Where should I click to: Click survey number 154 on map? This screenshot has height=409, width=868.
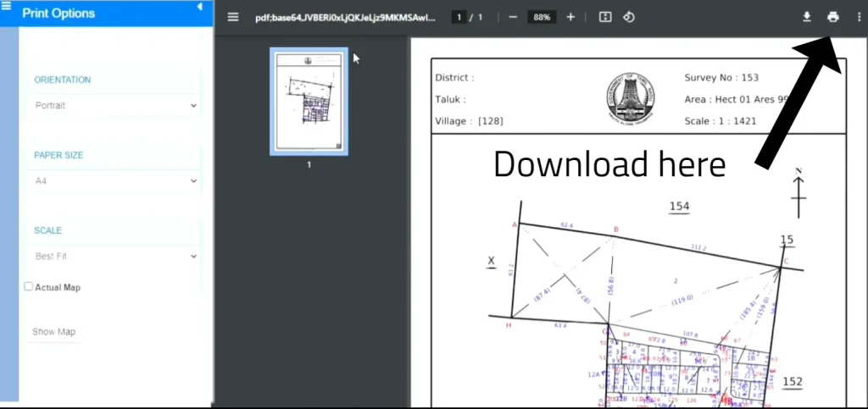tap(679, 207)
